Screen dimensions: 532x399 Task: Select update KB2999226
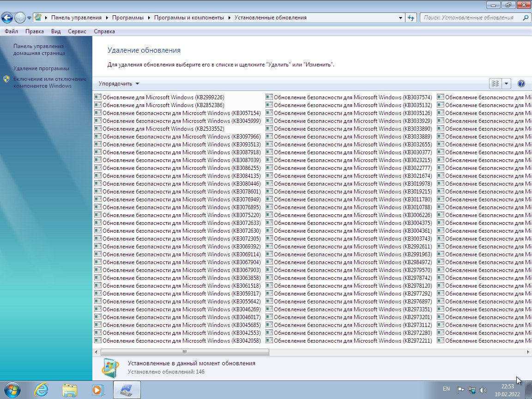click(159, 97)
